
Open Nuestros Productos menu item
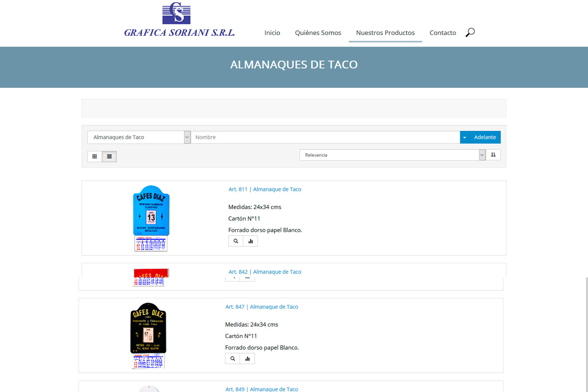click(x=385, y=33)
